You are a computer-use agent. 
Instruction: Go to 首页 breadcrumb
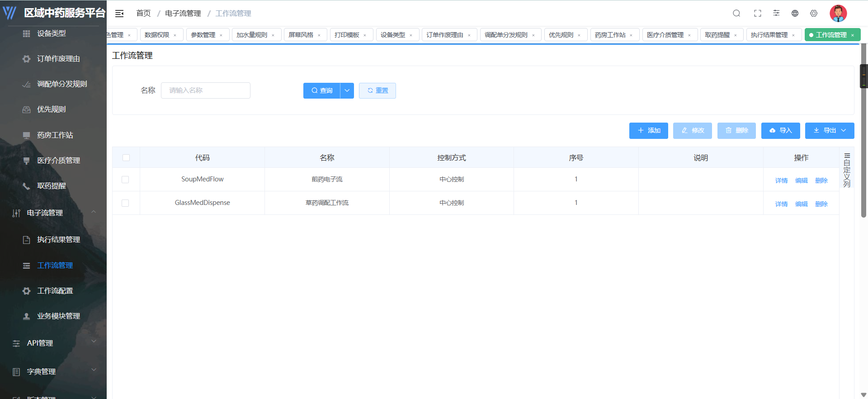click(144, 14)
